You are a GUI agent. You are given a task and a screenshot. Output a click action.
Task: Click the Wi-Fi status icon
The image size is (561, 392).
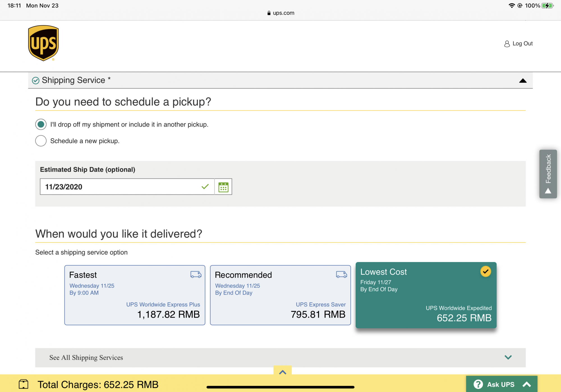pos(512,6)
